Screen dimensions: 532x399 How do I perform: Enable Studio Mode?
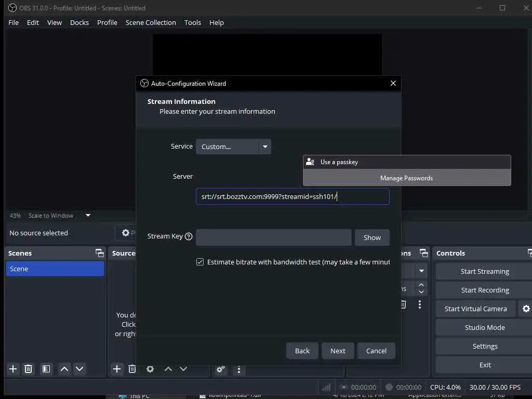tap(485, 327)
